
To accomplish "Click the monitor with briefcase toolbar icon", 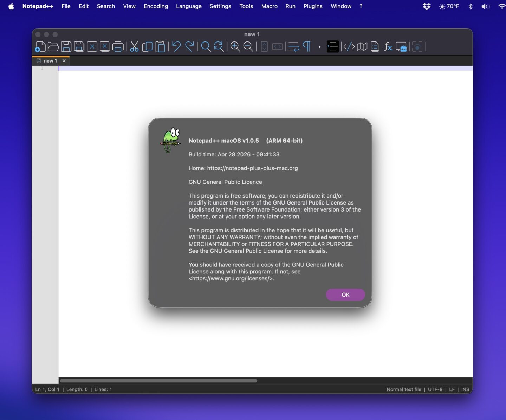I will pos(401,47).
